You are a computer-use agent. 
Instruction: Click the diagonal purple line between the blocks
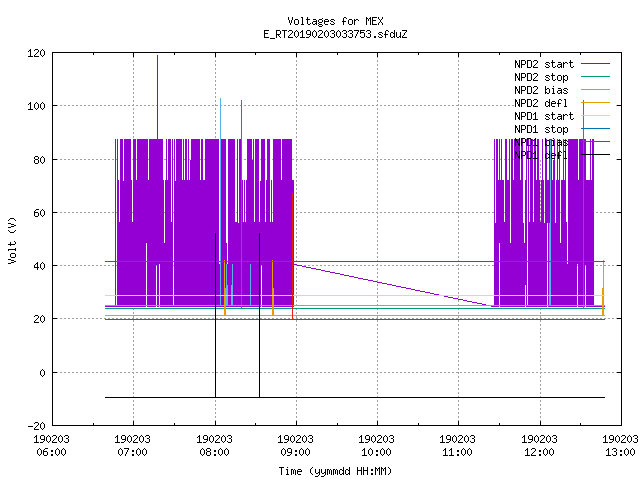coord(392,284)
